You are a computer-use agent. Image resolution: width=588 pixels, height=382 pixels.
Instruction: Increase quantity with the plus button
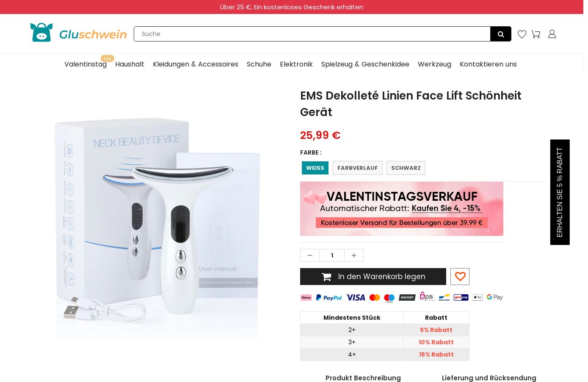354,255
